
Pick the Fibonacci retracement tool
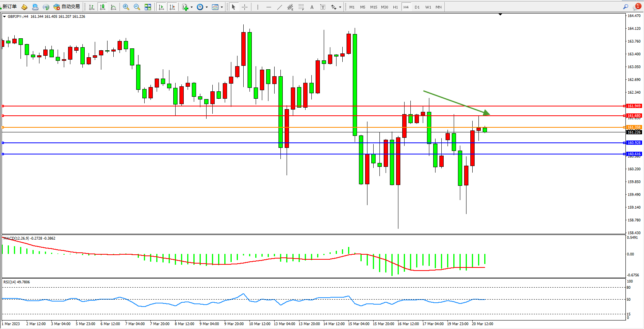(301, 7)
